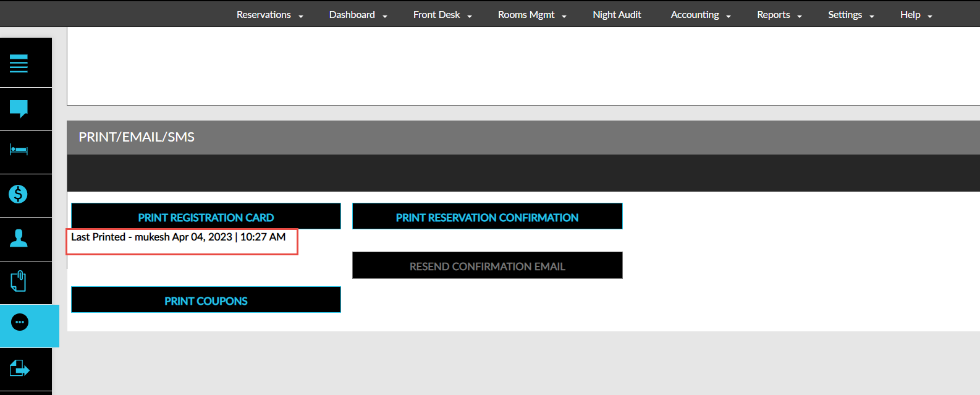Image resolution: width=980 pixels, height=395 pixels.
Task: Click the guest person sidebar icon
Action: tap(19, 238)
